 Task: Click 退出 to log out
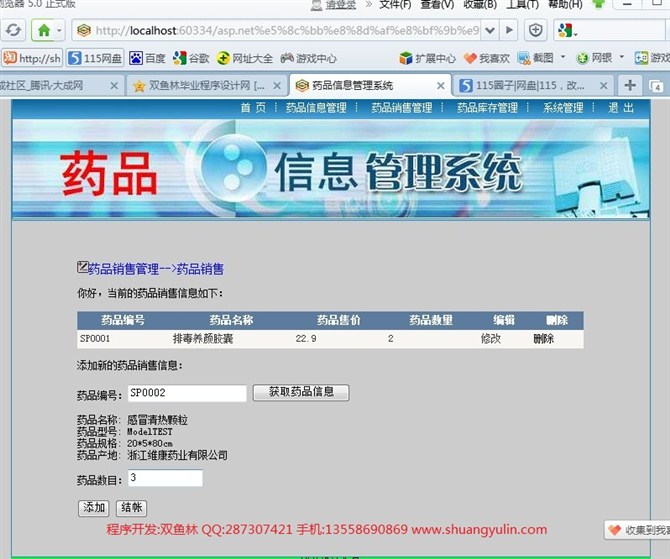(x=621, y=107)
